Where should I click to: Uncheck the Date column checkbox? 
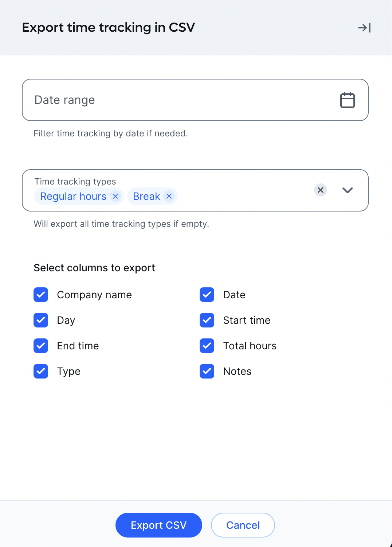[x=207, y=295]
